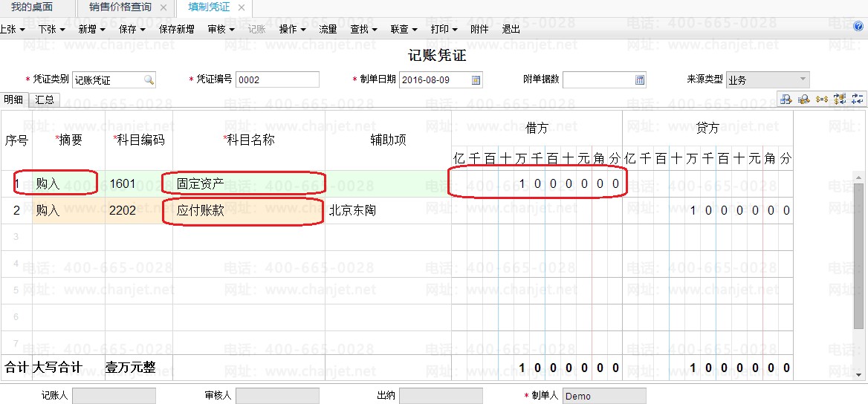
Task: Click the greyed 记账 toolbar button
Action: [x=257, y=29]
